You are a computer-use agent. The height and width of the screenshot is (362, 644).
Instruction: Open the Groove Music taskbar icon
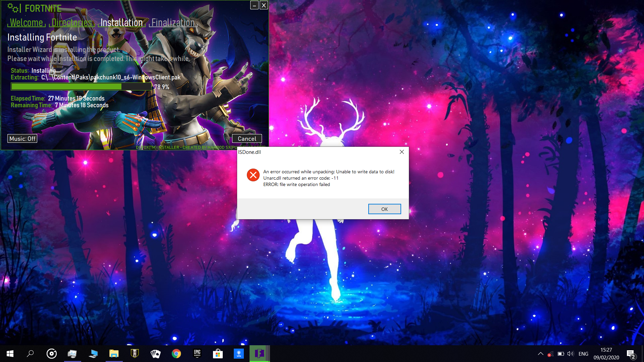coord(52,354)
